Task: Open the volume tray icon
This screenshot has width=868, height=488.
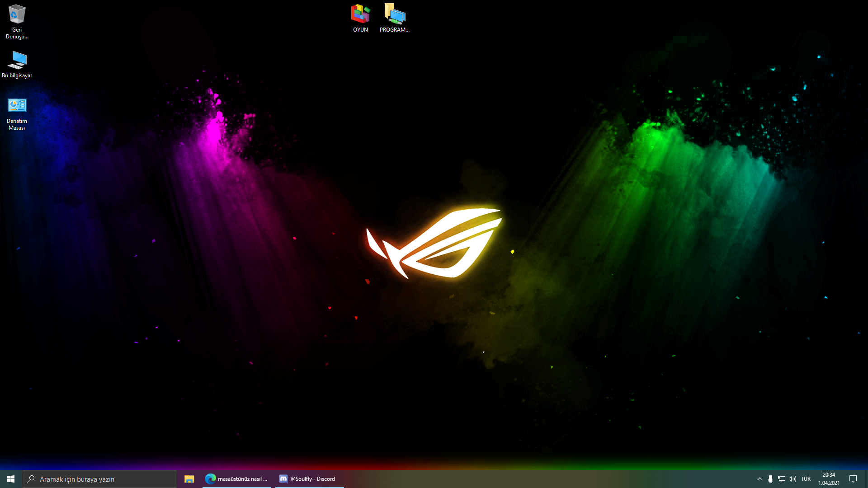Action: [x=792, y=479]
